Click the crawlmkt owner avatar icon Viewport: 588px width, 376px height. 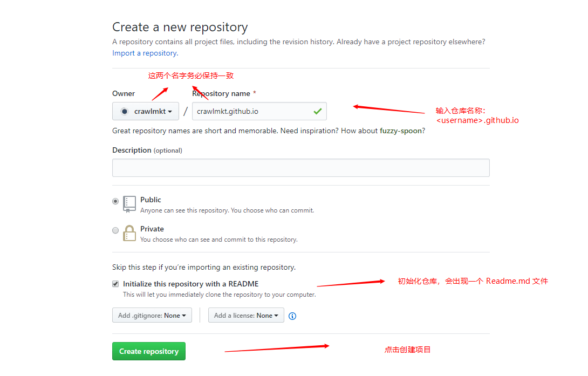pyautogui.click(x=125, y=111)
